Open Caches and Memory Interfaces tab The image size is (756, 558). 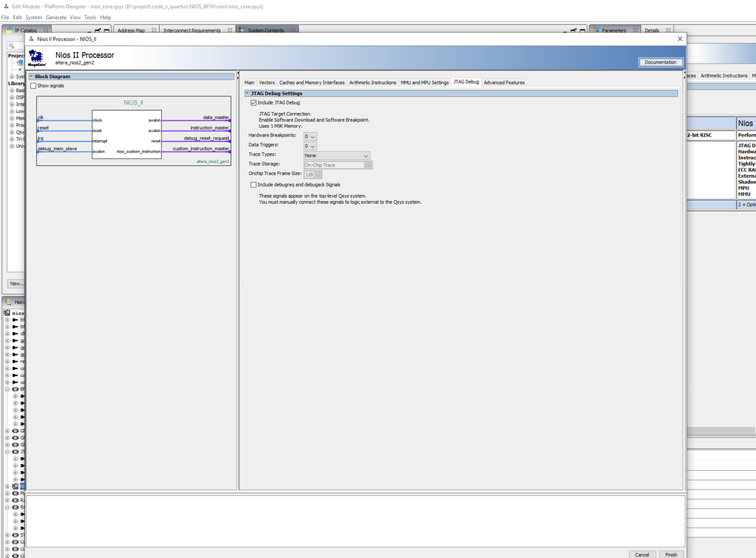(x=312, y=83)
